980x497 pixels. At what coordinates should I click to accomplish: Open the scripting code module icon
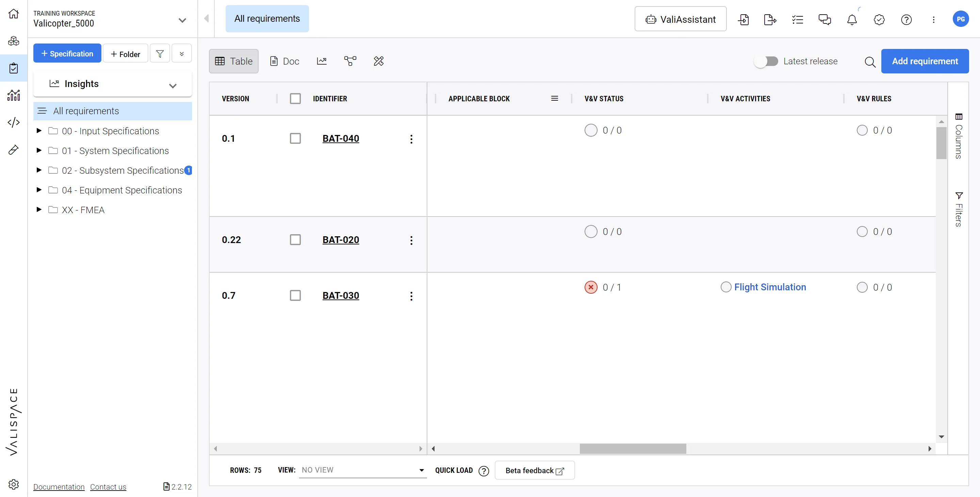(x=14, y=122)
